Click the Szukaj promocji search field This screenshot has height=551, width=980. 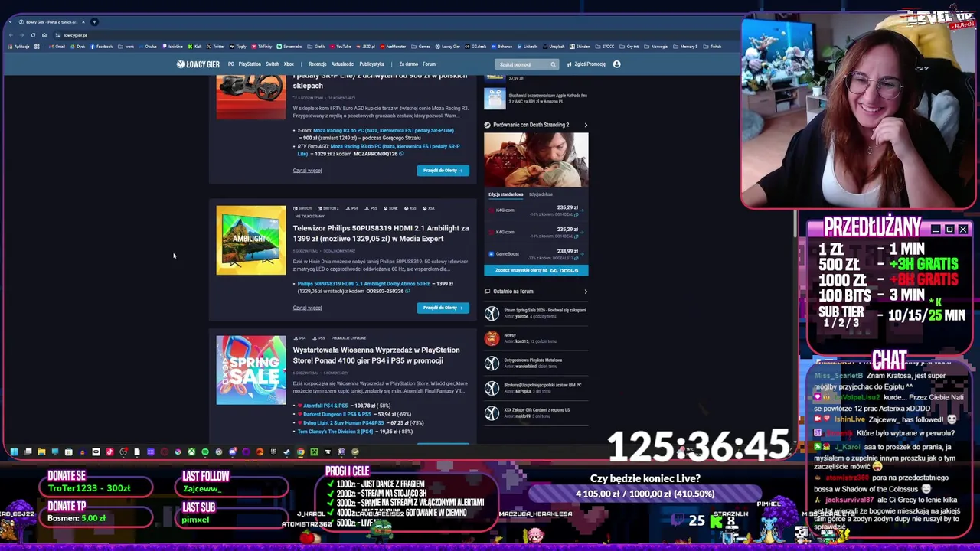tap(527, 64)
